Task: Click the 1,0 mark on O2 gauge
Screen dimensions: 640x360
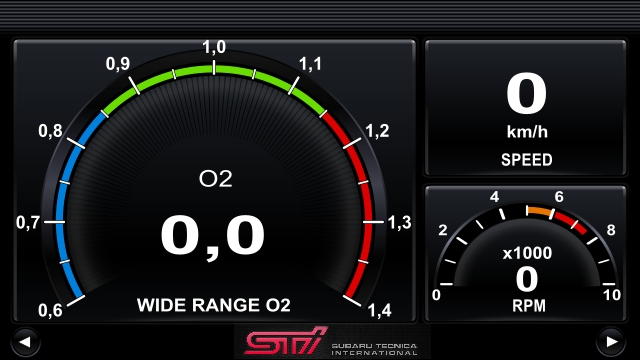Action: click(x=214, y=47)
